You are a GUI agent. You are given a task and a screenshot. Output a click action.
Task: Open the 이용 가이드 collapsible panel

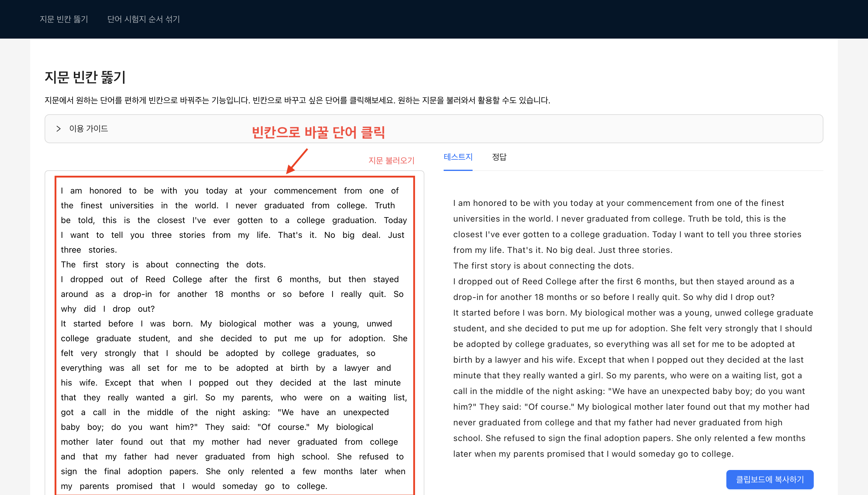pyautogui.click(x=89, y=128)
